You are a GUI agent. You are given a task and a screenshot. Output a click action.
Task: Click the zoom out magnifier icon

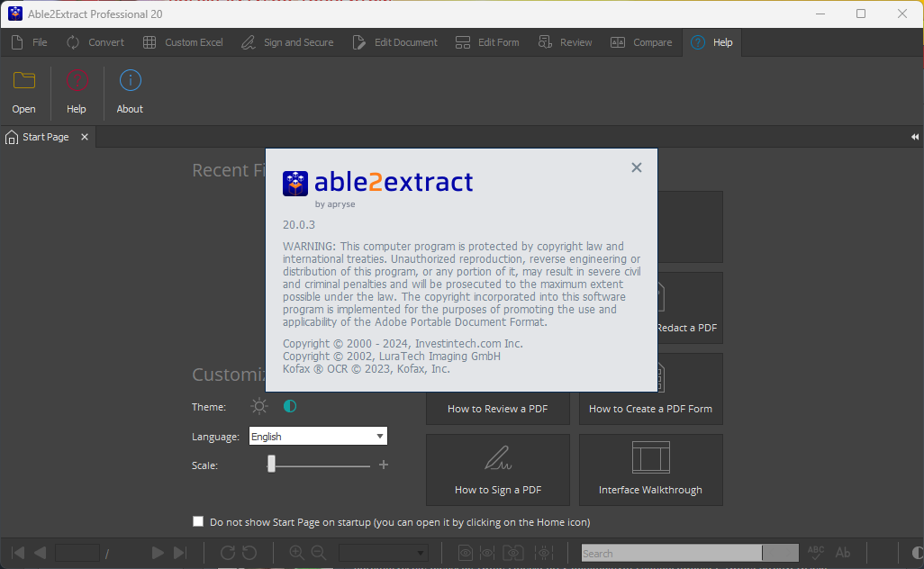319,553
